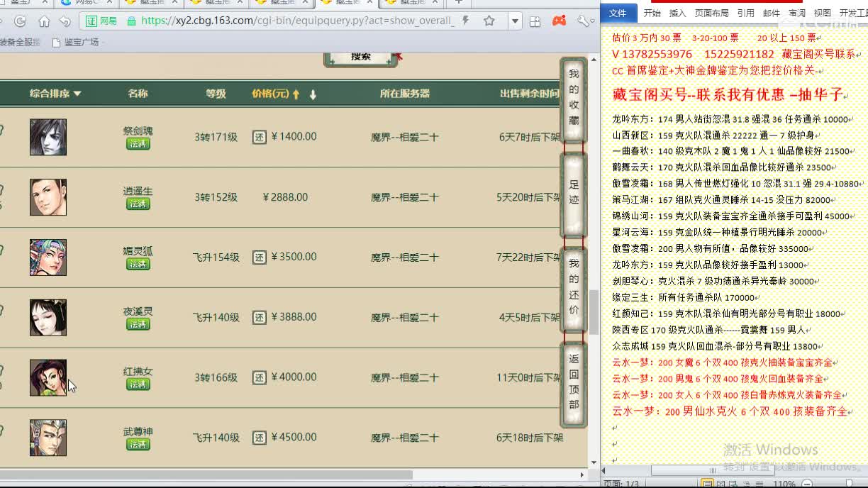Click the Word zoom slider handle
This screenshot has height=488, width=868.
click(850, 483)
